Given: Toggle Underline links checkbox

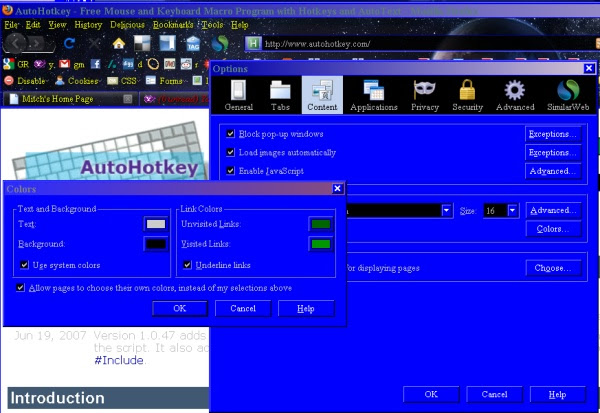Looking at the screenshot, I should (187, 264).
